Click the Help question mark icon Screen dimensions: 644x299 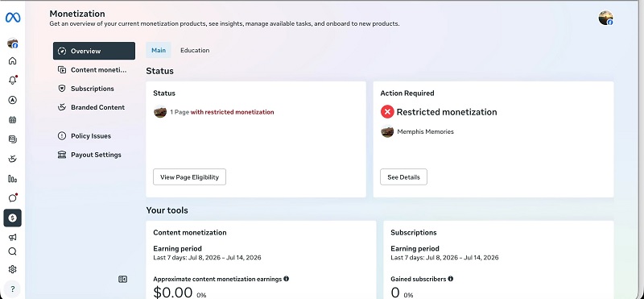13,289
